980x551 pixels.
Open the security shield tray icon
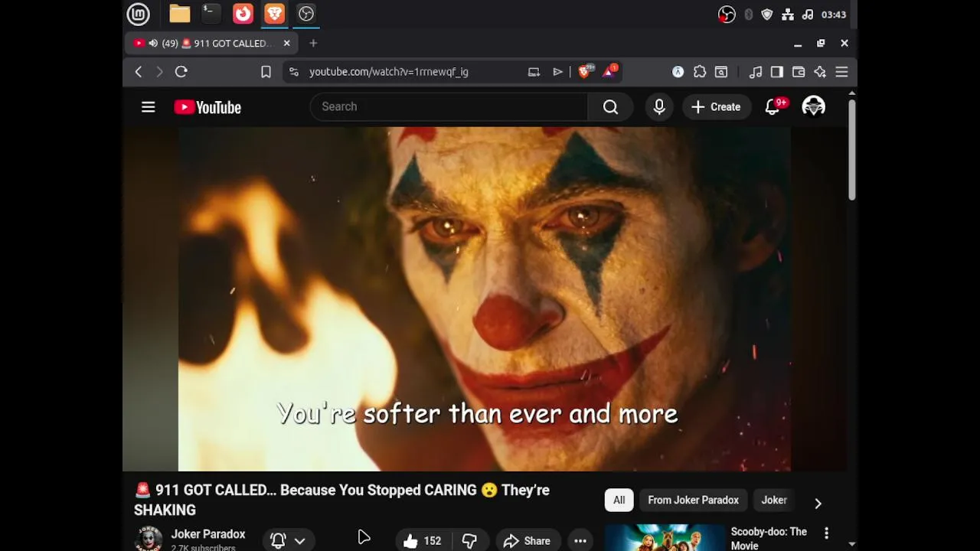coord(767,15)
